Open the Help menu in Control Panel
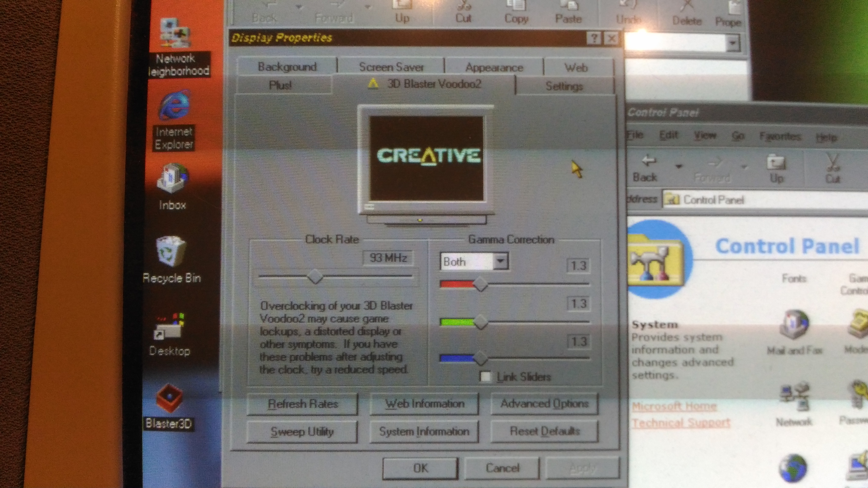This screenshot has height=488, width=868. [x=826, y=137]
